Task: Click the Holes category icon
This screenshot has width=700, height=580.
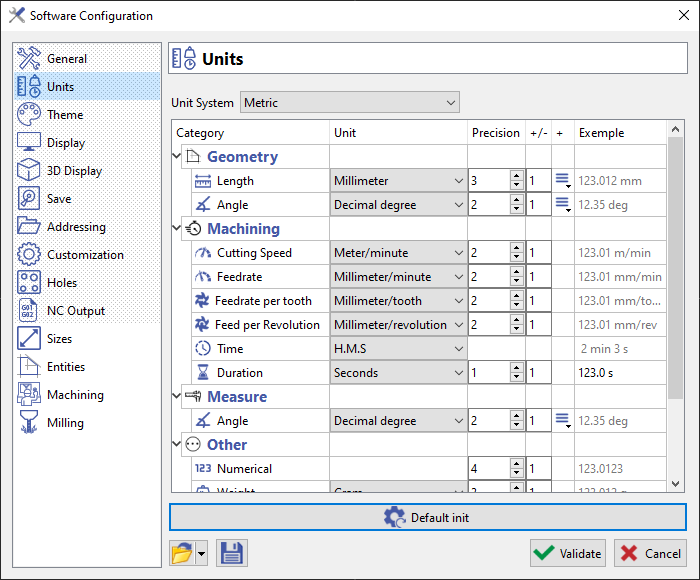Action: point(29,283)
